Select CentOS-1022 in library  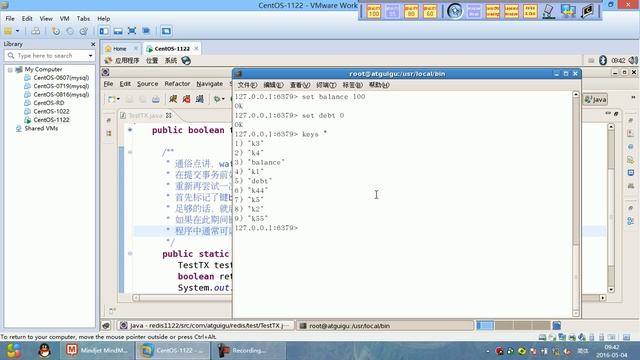[x=51, y=111]
